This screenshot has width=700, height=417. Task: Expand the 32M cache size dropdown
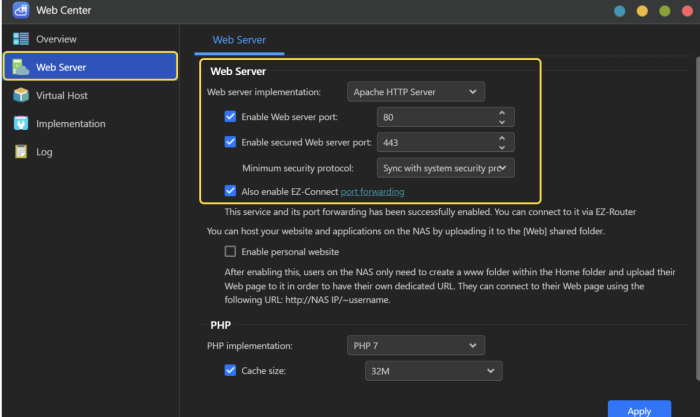click(x=432, y=371)
